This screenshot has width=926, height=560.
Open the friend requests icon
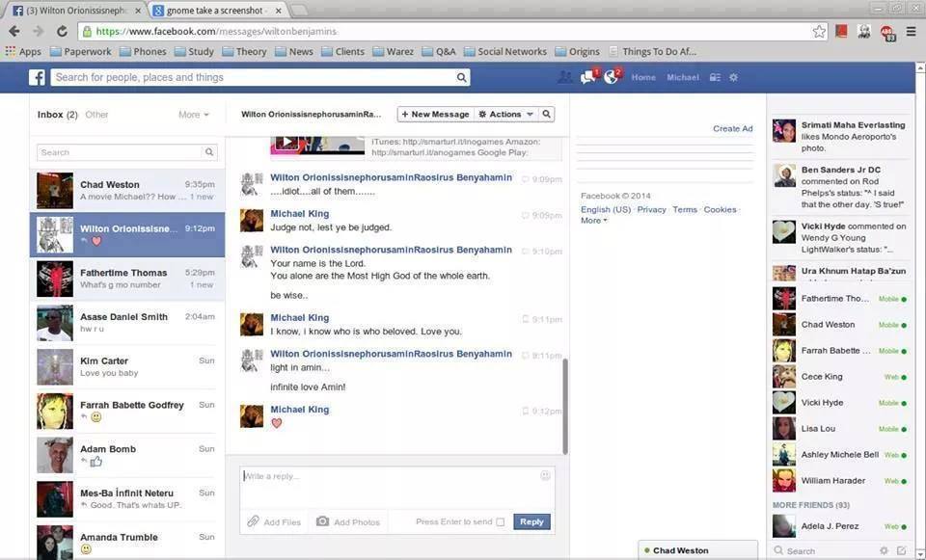click(564, 77)
